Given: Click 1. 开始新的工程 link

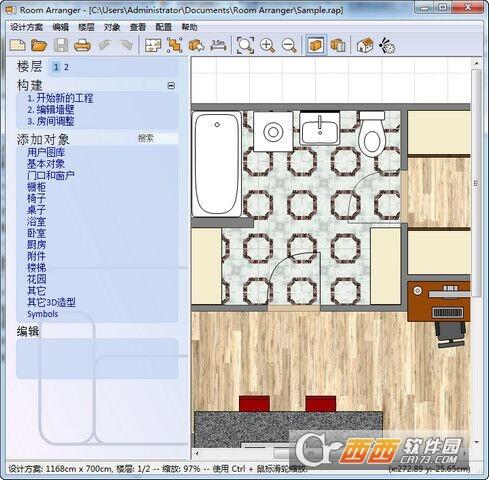Looking at the screenshot, I should (60, 98).
